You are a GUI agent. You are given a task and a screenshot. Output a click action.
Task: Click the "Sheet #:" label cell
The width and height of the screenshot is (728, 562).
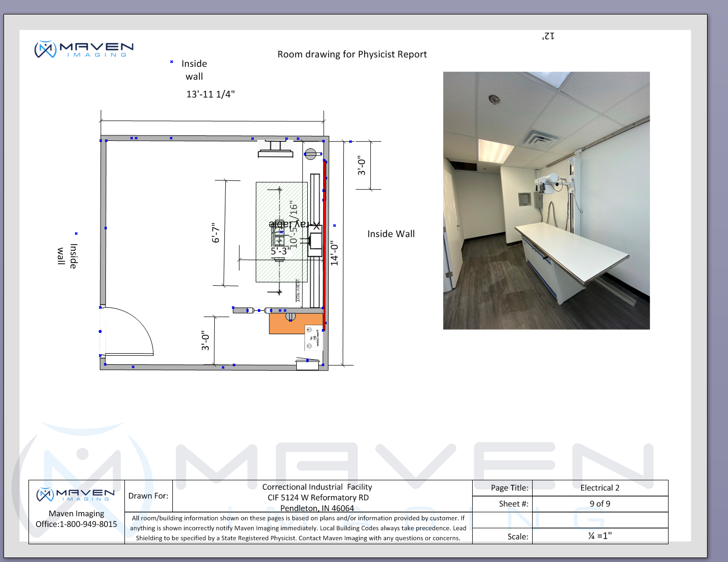coord(502,504)
